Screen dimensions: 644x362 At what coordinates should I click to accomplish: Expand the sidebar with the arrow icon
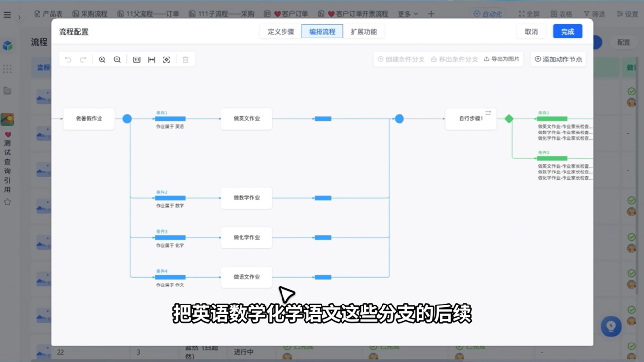(20, 18)
